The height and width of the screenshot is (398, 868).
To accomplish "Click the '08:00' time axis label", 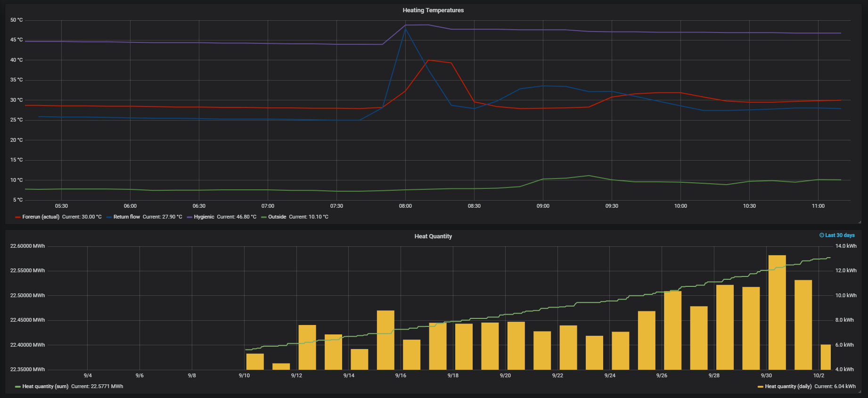I will (405, 206).
